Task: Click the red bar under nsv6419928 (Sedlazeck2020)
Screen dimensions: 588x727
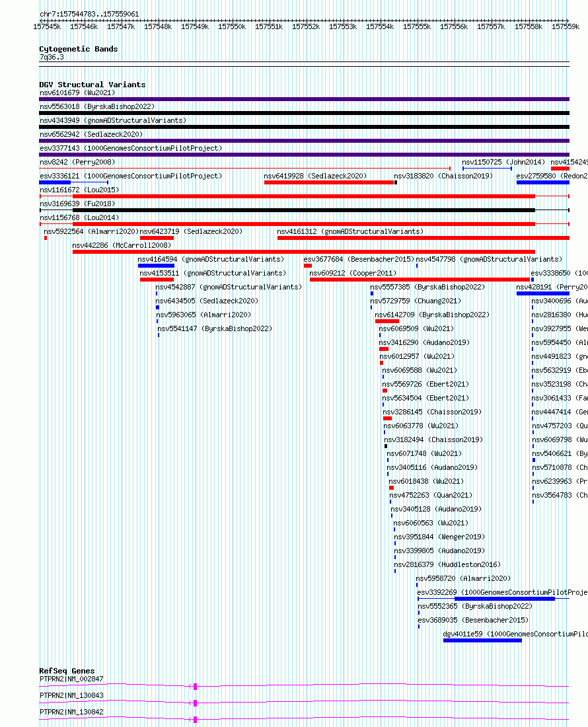Action: tap(328, 182)
